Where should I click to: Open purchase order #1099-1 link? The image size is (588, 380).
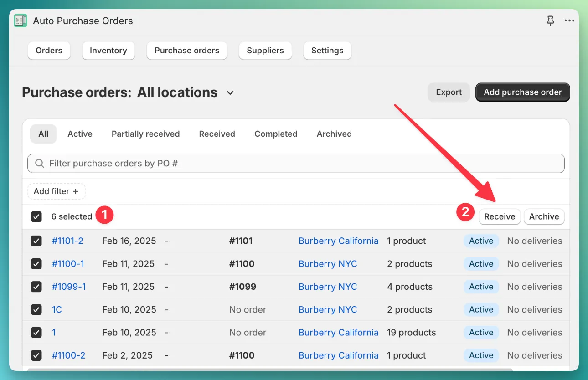click(x=69, y=287)
